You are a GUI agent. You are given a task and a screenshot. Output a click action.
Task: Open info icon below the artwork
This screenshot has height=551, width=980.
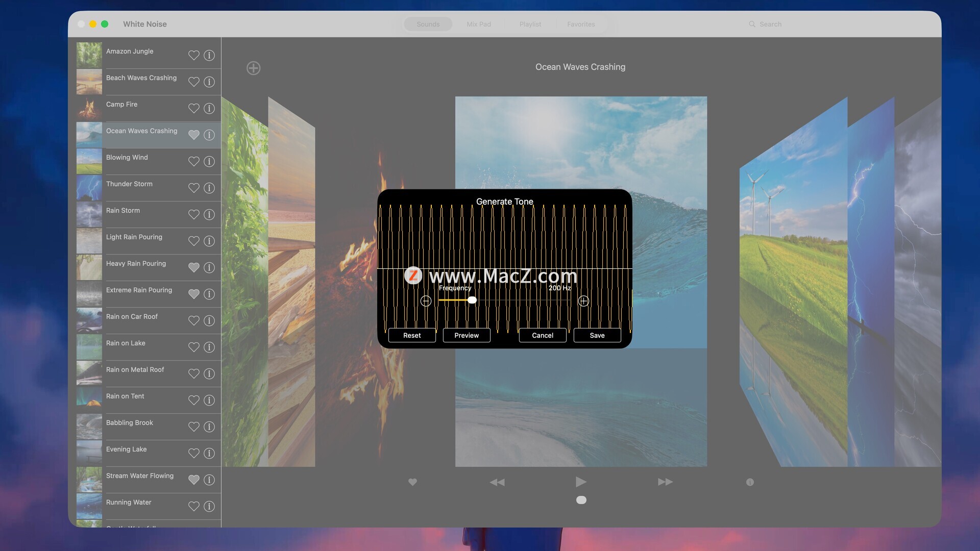(x=750, y=482)
